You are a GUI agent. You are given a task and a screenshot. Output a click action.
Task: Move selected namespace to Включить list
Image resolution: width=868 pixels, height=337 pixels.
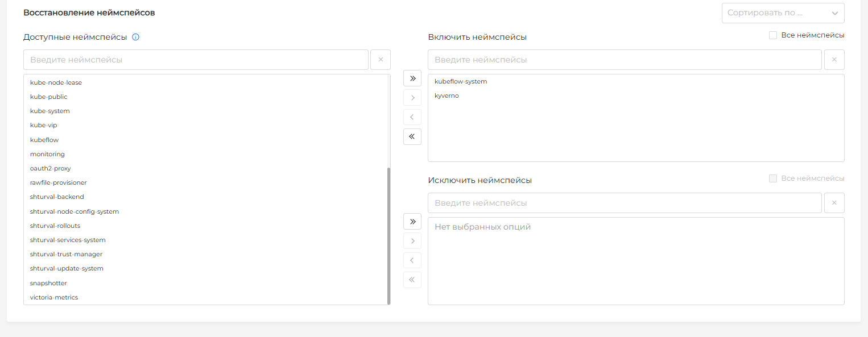pos(412,98)
